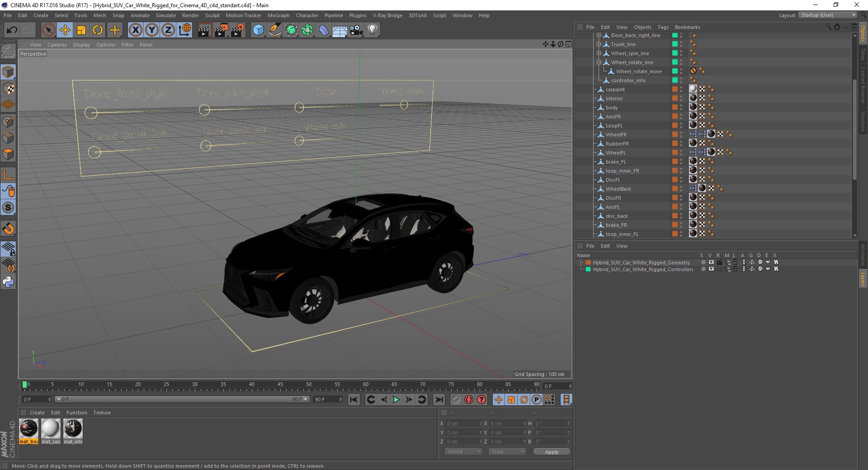Open the deformer (bend) icon
868x470 pixels.
[324, 30]
